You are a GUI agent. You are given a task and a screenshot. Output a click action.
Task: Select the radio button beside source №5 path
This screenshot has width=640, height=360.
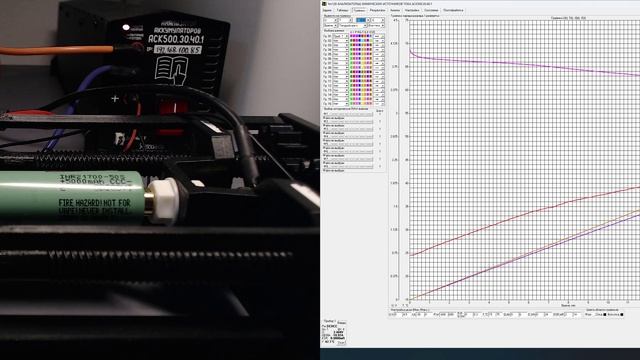tap(380, 144)
